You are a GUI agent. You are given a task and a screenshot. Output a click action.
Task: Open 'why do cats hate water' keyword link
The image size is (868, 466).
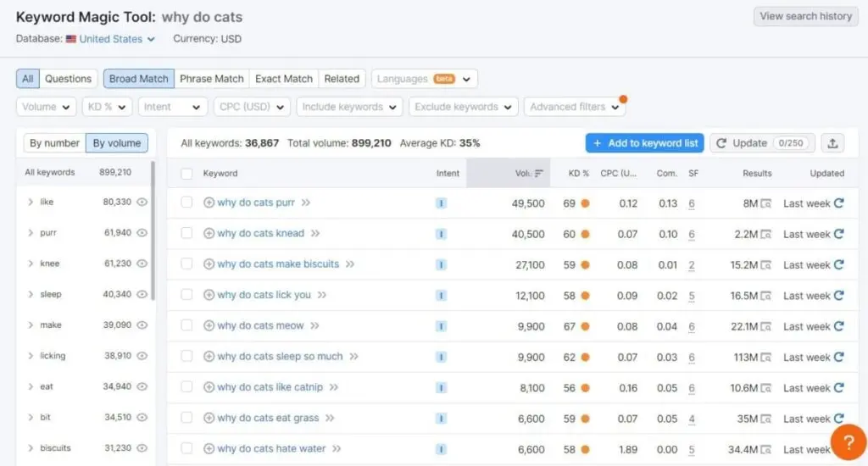pos(271,448)
